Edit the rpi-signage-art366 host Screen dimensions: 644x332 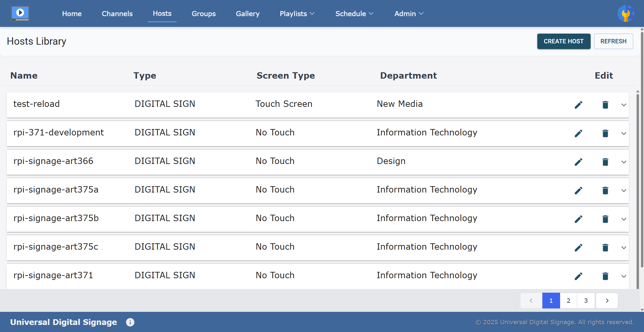[x=578, y=162]
